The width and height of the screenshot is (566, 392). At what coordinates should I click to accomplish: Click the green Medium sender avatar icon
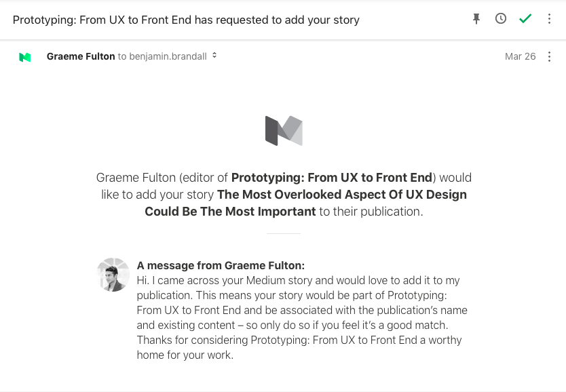pyautogui.click(x=25, y=57)
